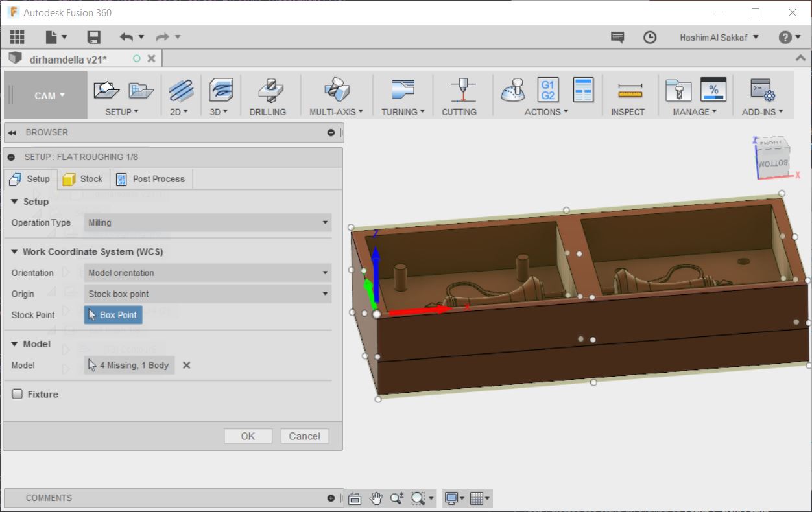Collapse the Model section triangle
The width and height of the screenshot is (812, 512).
tap(14, 344)
